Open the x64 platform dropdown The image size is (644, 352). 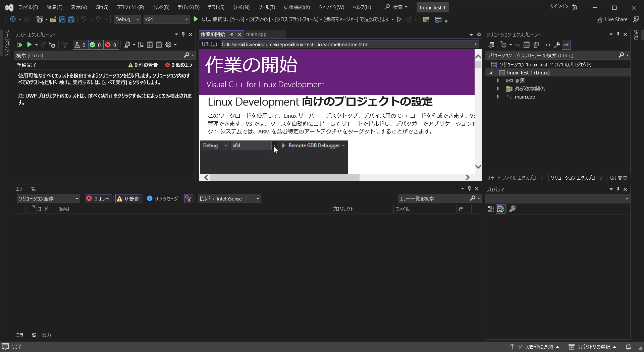pyautogui.click(x=166, y=19)
